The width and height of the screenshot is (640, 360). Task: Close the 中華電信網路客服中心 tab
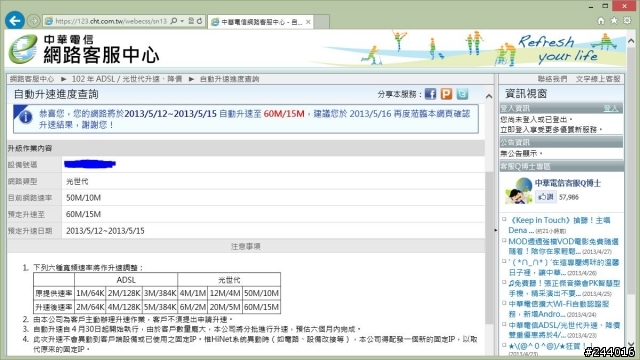click(x=309, y=22)
